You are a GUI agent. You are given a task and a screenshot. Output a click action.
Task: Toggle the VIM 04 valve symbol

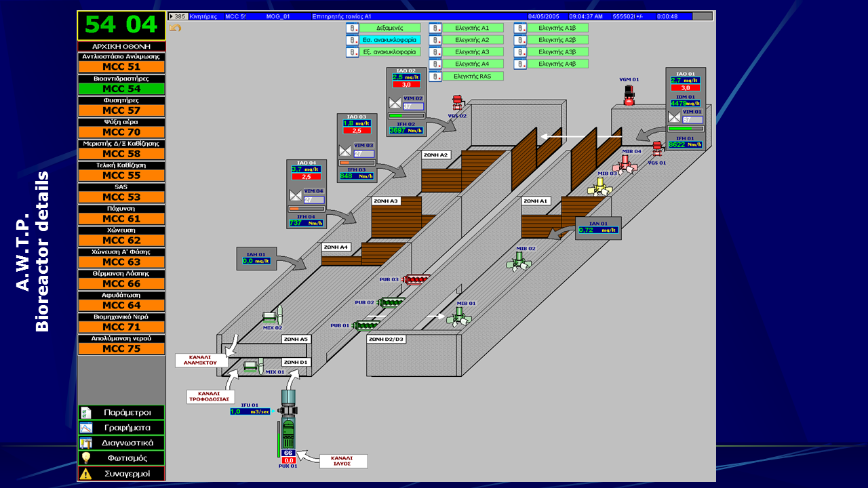(x=296, y=196)
